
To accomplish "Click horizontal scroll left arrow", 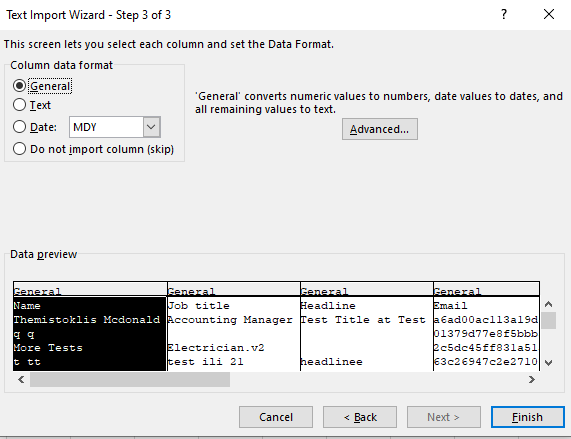I will click(21, 380).
